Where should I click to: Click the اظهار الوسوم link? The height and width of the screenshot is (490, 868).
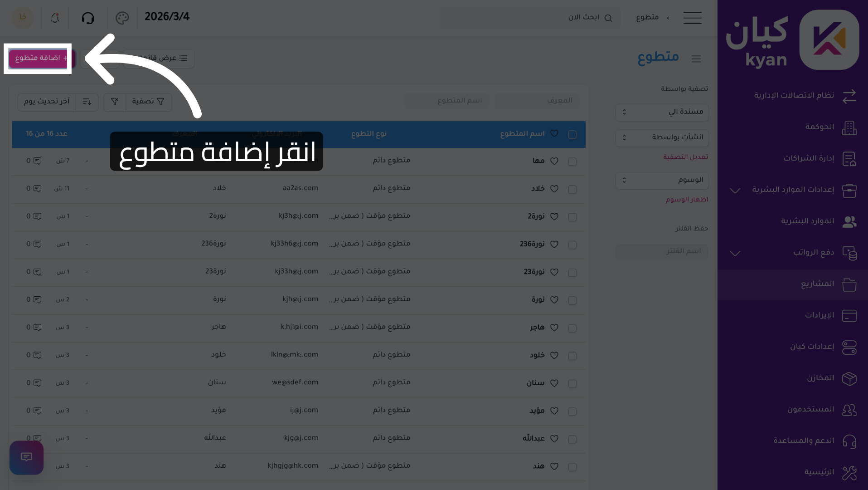click(686, 199)
